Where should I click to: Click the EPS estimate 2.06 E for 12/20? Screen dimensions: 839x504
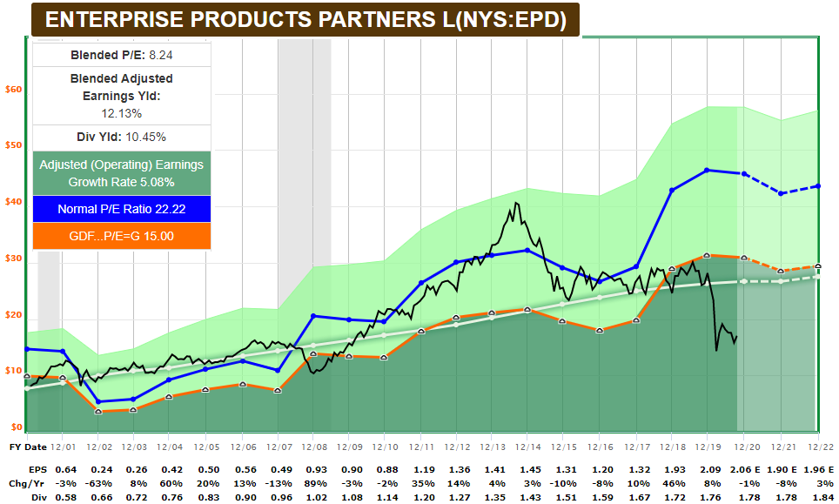745,470
